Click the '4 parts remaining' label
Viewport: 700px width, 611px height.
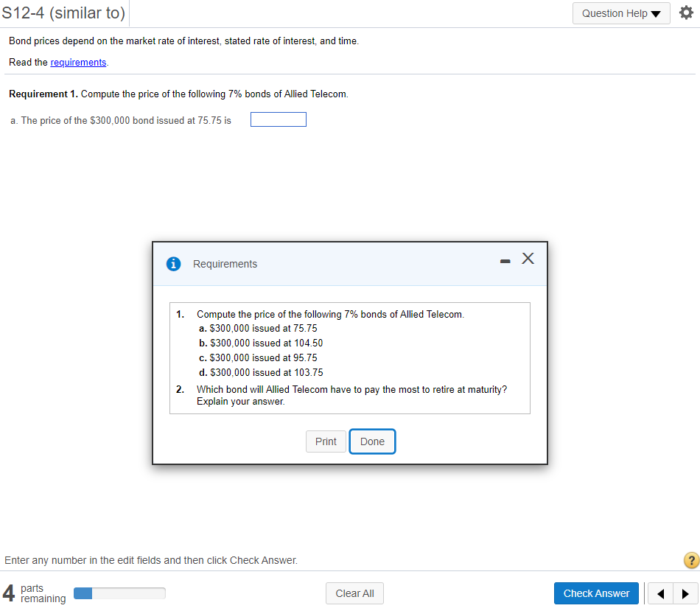tap(35, 593)
